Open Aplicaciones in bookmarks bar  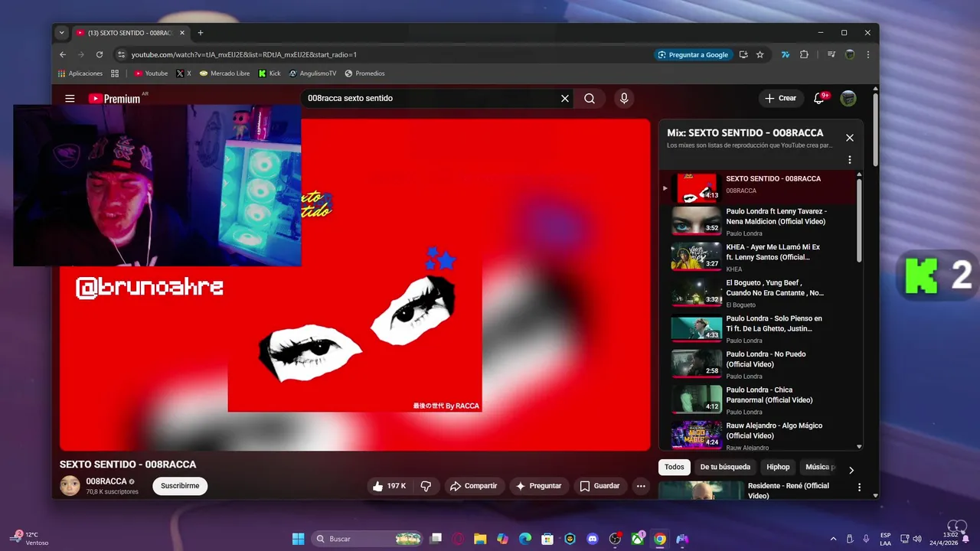[80, 73]
